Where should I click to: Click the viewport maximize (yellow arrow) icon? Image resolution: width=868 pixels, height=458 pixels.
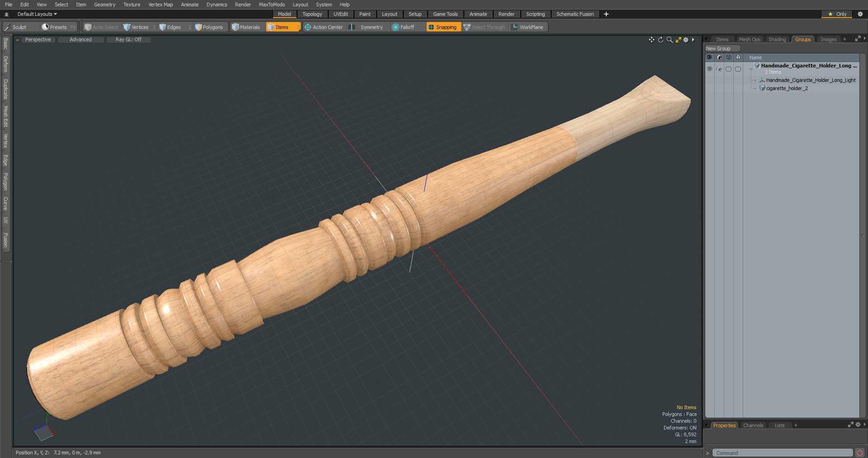click(x=678, y=40)
